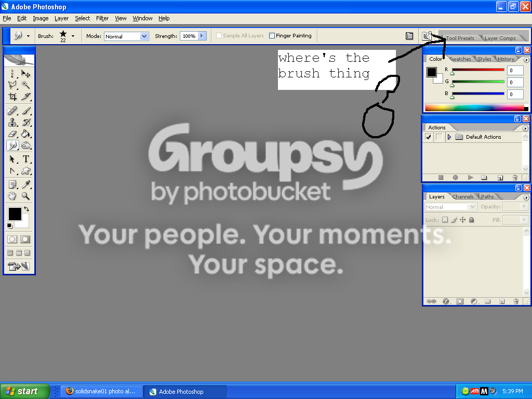The image size is (532, 399).
Task: Toggle Default Actions item on/off checkmark
Action: tap(429, 137)
